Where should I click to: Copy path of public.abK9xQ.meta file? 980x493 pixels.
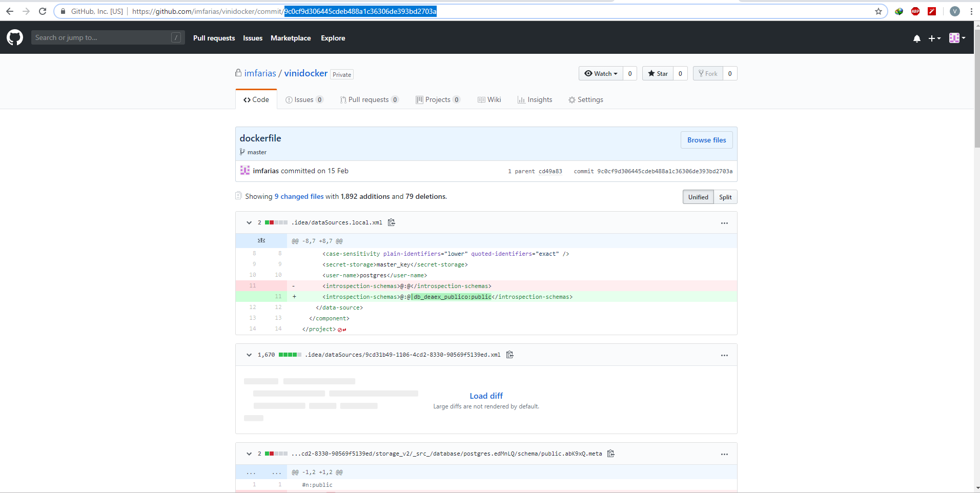[611, 454]
